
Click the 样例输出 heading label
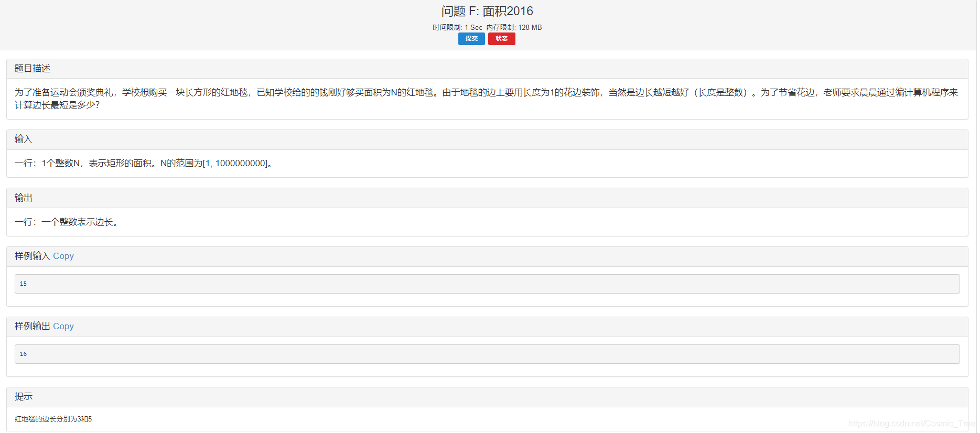[x=32, y=326]
